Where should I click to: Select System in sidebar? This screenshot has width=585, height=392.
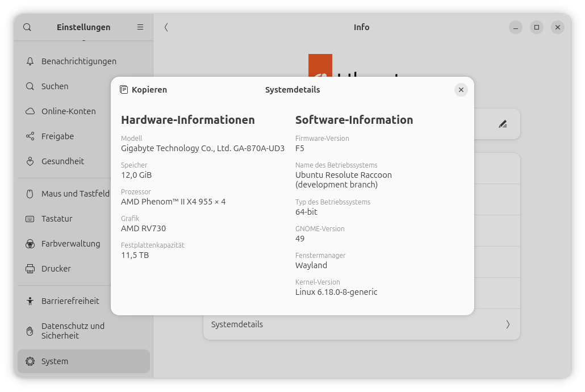[83, 361]
